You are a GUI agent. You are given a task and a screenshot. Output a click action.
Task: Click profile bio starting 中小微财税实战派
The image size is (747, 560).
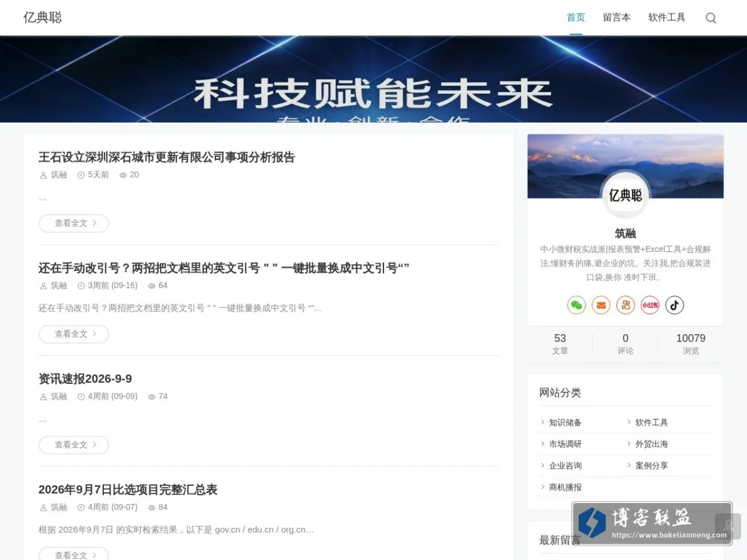pyautogui.click(x=626, y=263)
